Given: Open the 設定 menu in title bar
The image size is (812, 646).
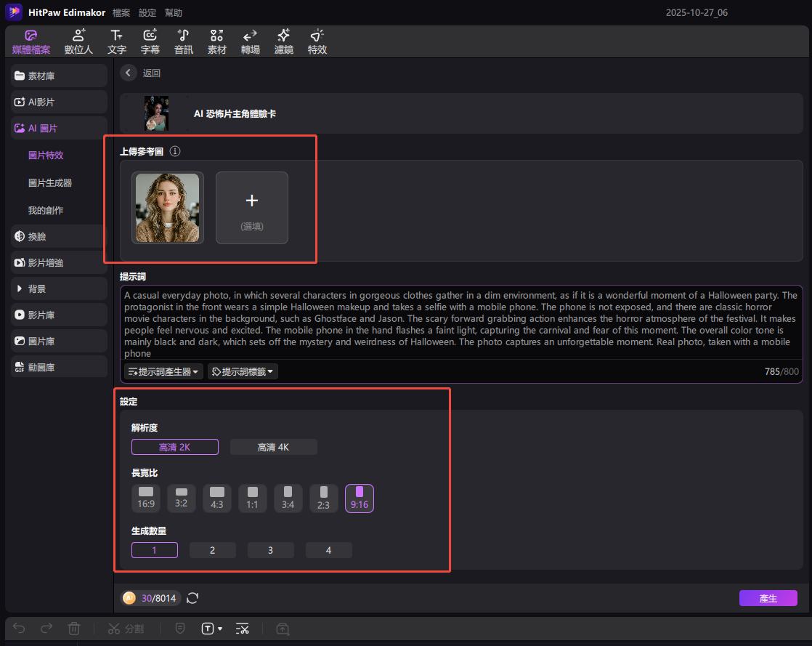Looking at the screenshot, I should (147, 13).
